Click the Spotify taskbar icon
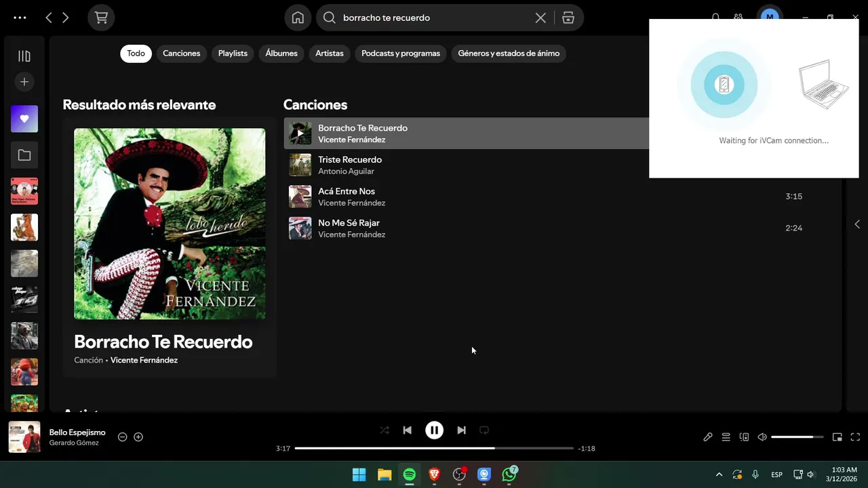The height and width of the screenshot is (488, 868). pyautogui.click(x=410, y=475)
